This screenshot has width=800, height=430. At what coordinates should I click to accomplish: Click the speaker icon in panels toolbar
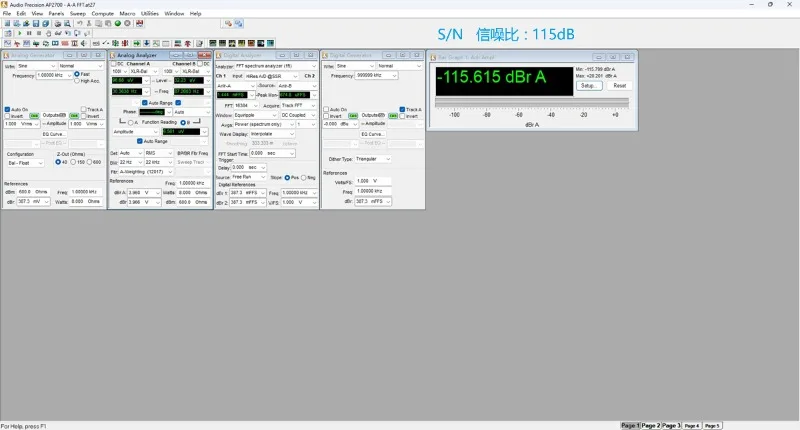point(83,43)
